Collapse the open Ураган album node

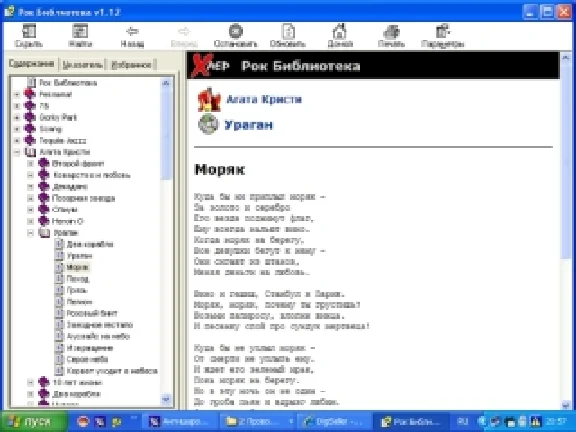[x=31, y=233]
